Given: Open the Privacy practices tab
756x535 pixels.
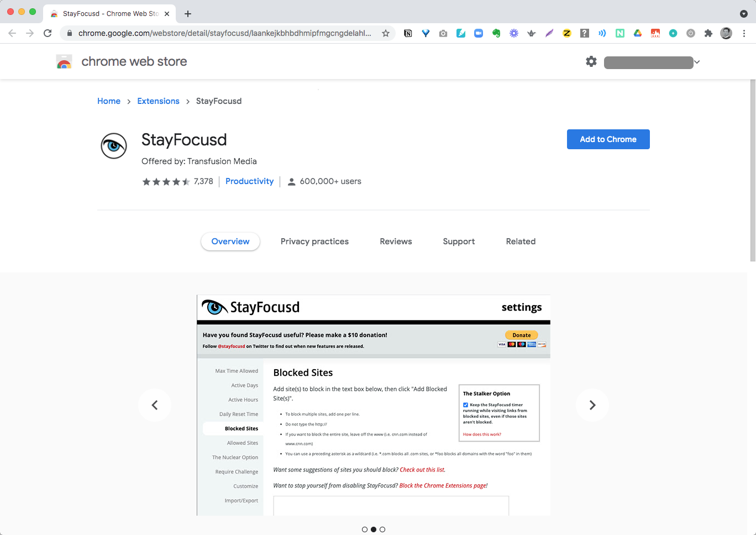Looking at the screenshot, I should (314, 241).
